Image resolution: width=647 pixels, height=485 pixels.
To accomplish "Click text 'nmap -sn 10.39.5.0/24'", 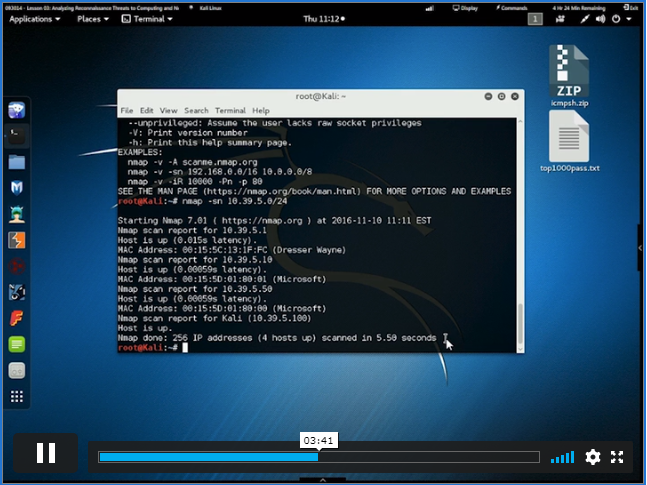I will 234,201.
